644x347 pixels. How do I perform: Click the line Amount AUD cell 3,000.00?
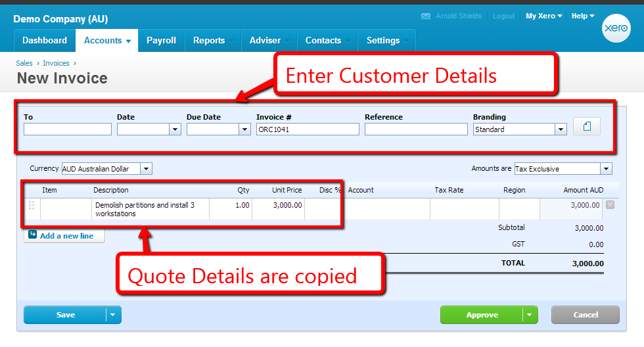point(571,209)
